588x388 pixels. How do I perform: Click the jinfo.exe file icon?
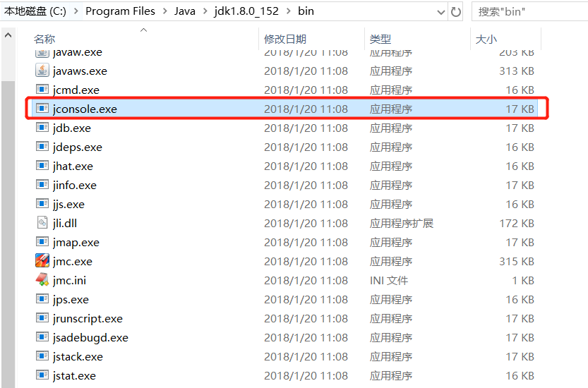point(42,184)
